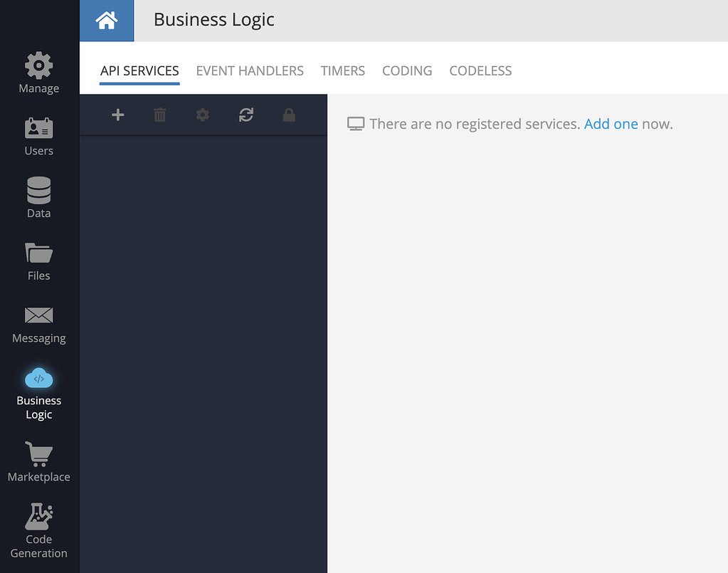Open the service settings gear icon
Image resolution: width=728 pixels, height=573 pixels.
203,115
